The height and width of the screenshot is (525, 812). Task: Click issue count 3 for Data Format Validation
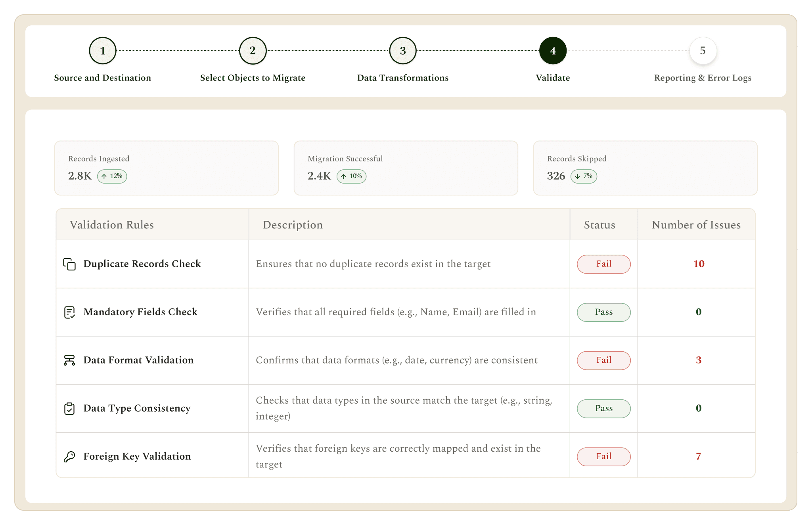tap(699, 360)
